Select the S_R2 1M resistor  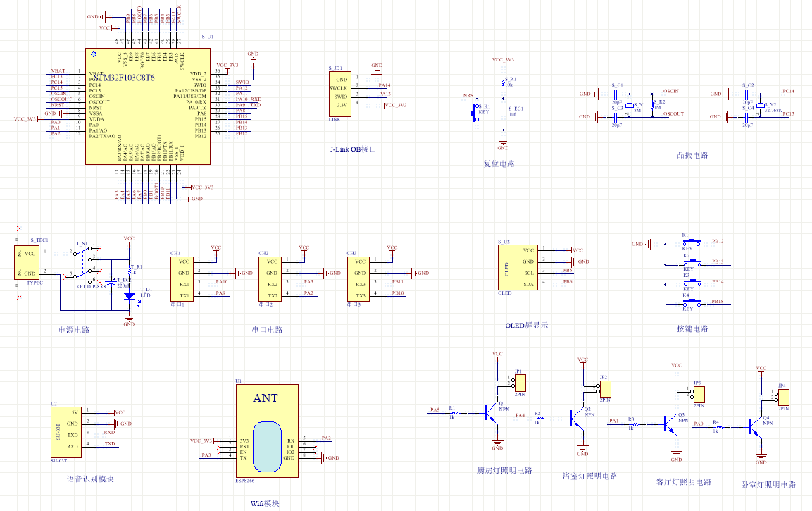[653, 105]
